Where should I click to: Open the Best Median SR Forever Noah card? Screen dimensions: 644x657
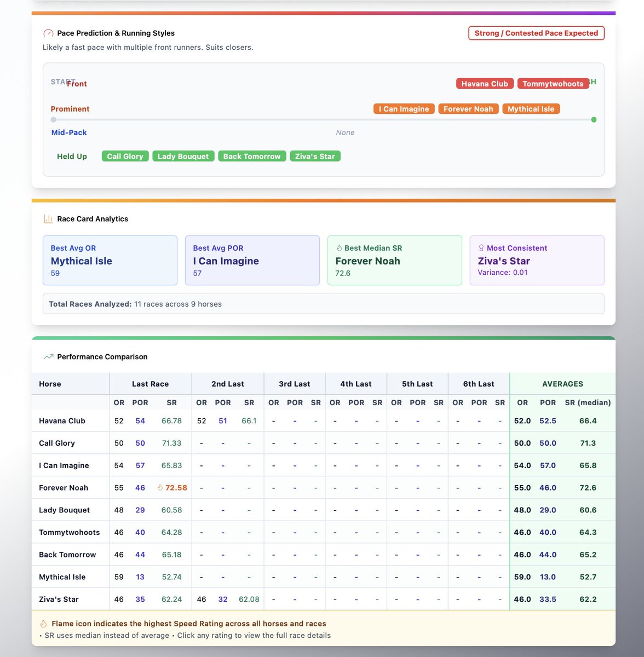tap(395, 261)
